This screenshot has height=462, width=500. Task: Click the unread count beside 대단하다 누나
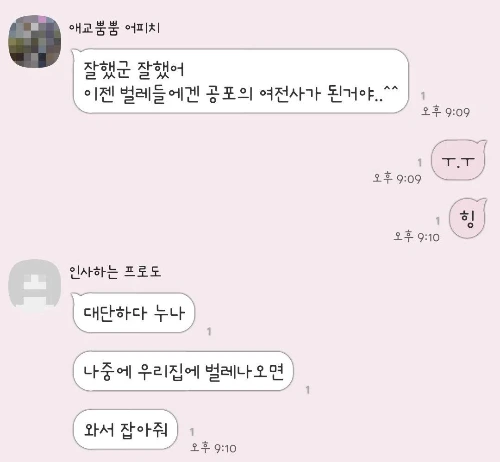(x=209, y=331)
